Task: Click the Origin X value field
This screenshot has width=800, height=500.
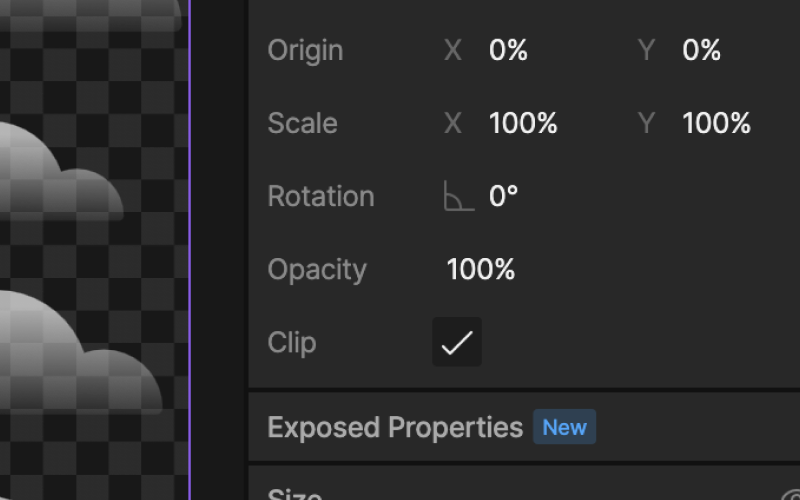Action: click(508, 50)
